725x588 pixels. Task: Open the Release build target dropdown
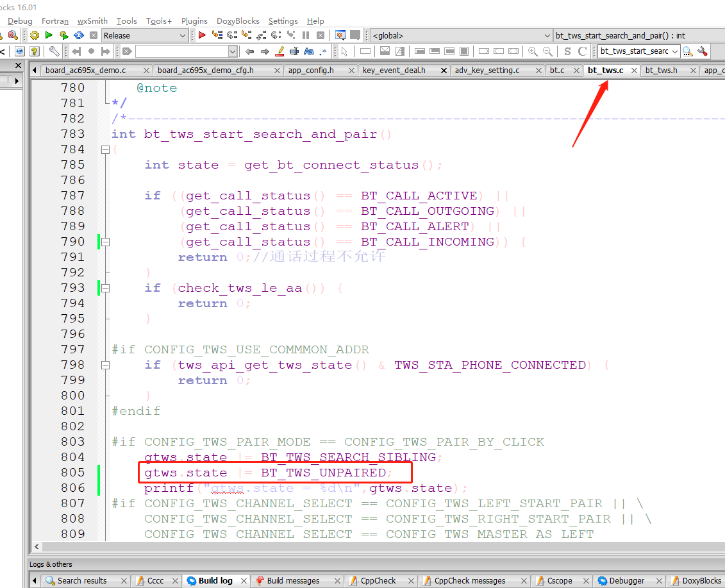[x=182, y=36]
